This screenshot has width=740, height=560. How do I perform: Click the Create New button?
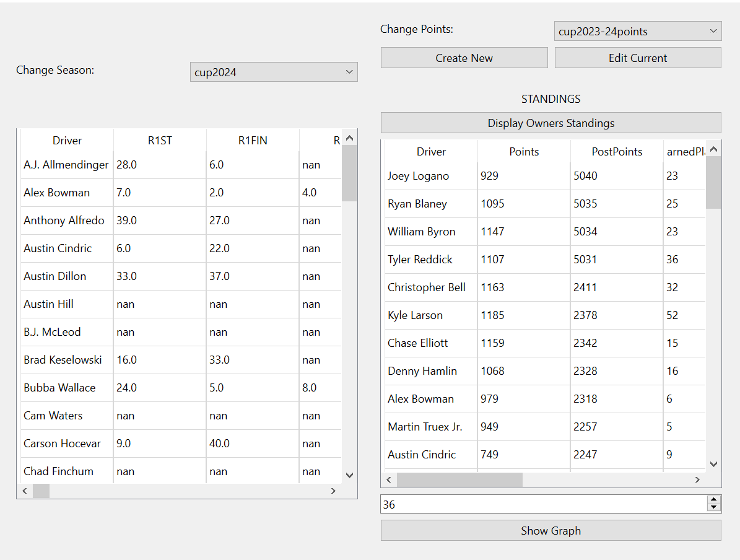(464, 58)
